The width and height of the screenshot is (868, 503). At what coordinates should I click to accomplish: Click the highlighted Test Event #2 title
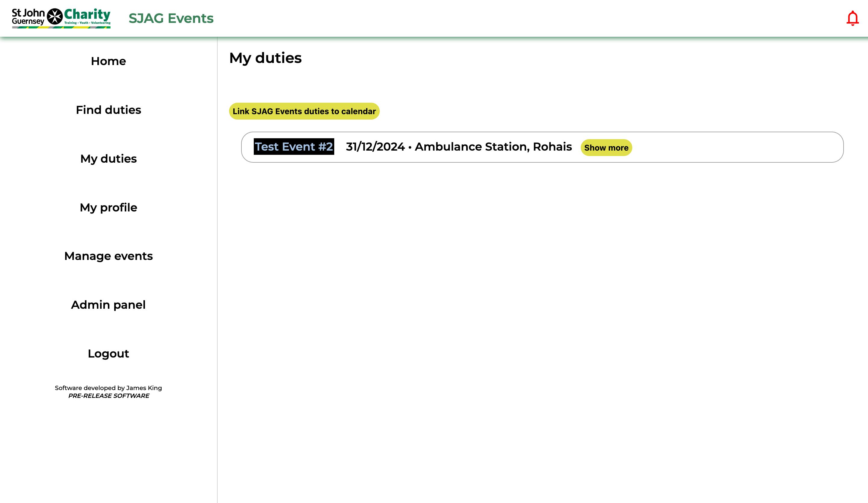coord(294,147)
